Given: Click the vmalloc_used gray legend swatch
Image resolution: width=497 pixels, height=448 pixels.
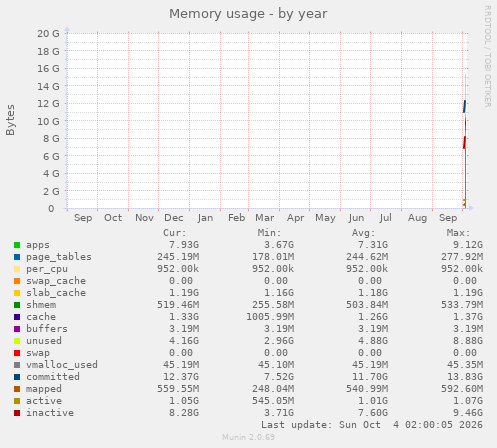Looking at the screenshot, I should pyautogui.click(x=17, y=365).
